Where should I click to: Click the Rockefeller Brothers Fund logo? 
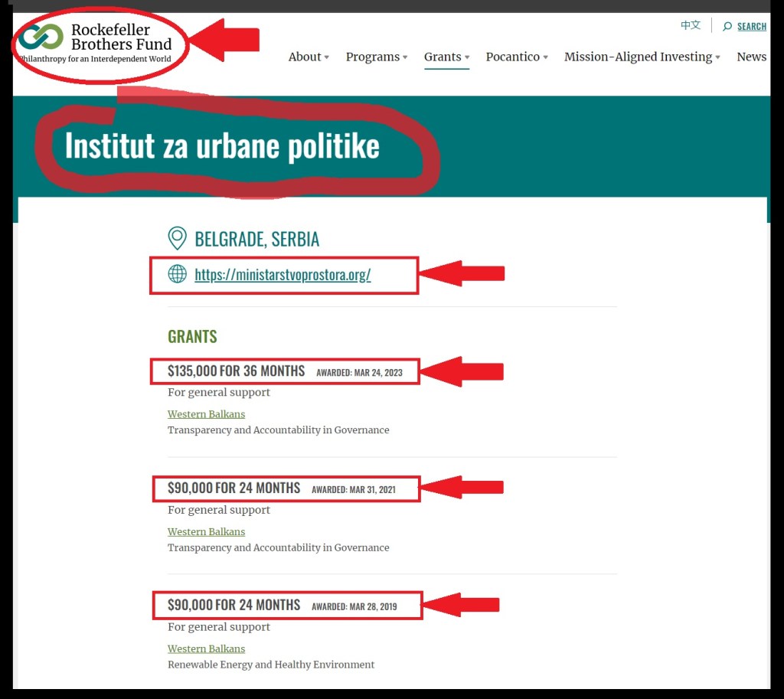pos(96,42)
